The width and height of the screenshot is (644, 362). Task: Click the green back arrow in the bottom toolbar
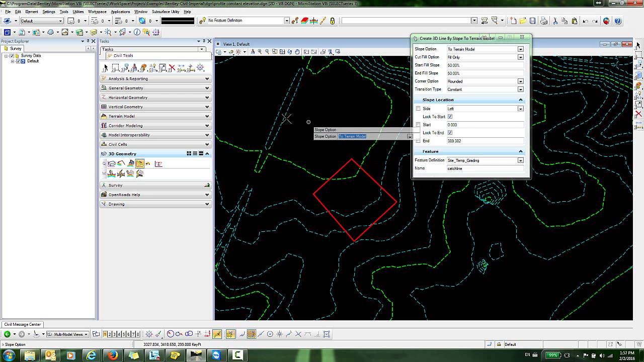coord(7,334)
